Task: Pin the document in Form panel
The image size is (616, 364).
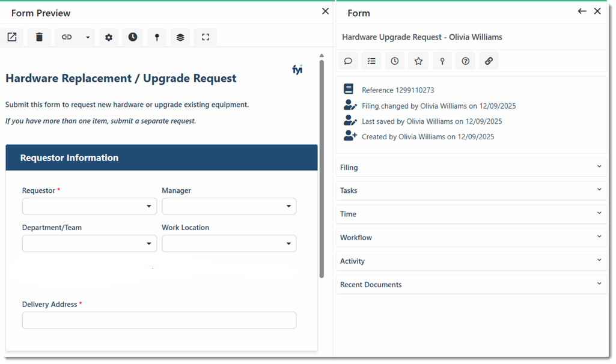Action: point(442,61)
